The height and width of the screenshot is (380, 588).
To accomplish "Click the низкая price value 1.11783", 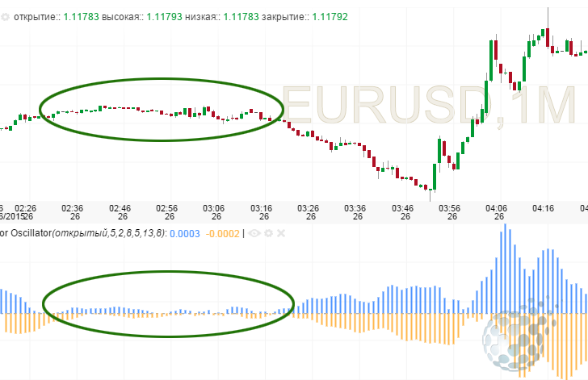I will point(241,15).
